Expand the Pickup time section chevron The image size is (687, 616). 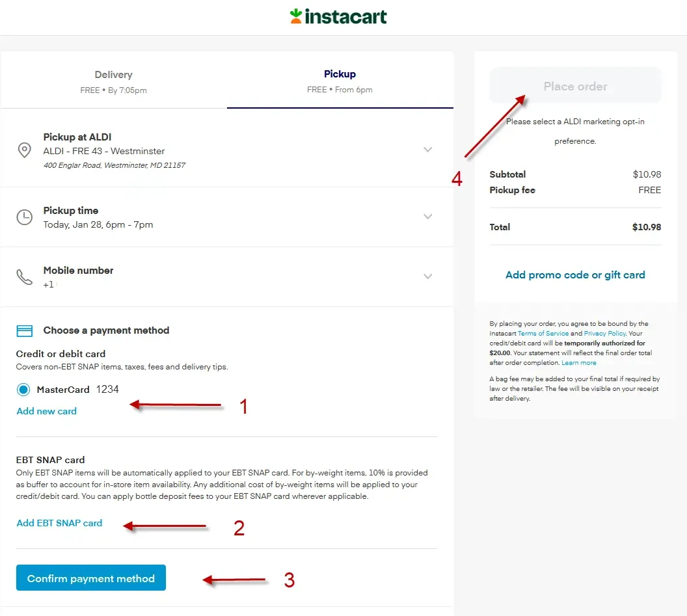click(x=427, y=217)
